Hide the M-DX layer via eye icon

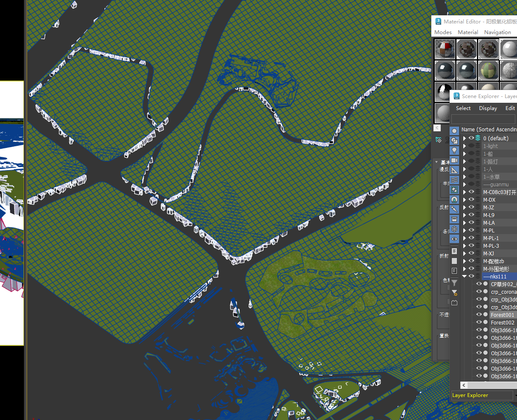(x=471, y=200)
